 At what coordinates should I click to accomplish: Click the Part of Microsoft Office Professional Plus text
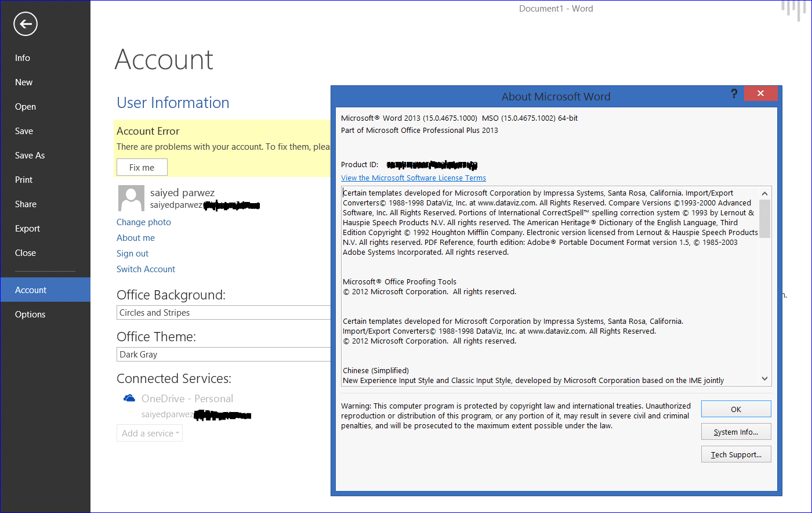(x=419, y=131)
